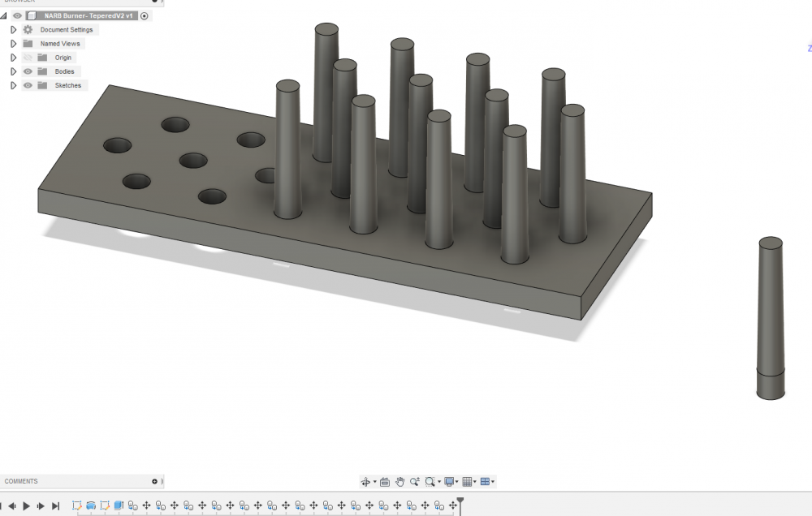Play the timeline history
Screen dimensions: 812x516
point(27,506)
